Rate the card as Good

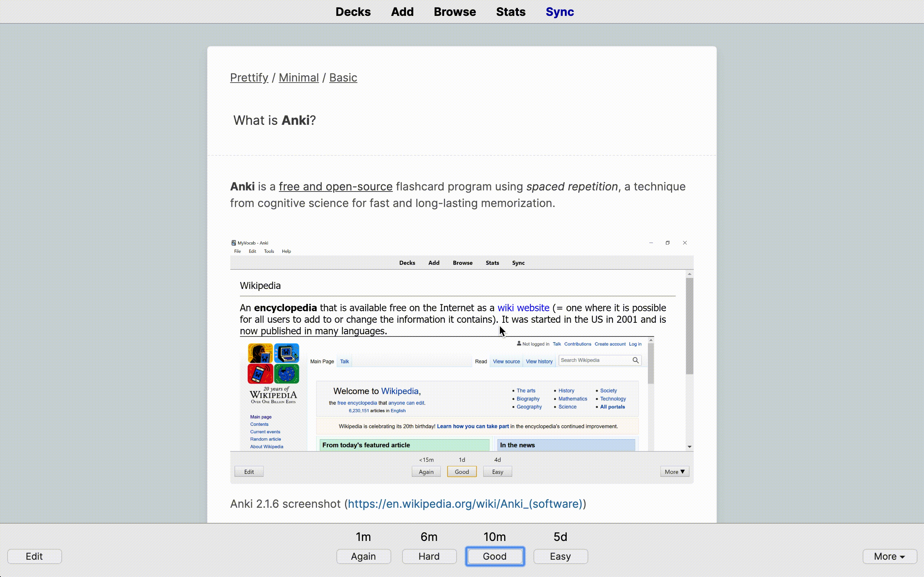point(494,556)
